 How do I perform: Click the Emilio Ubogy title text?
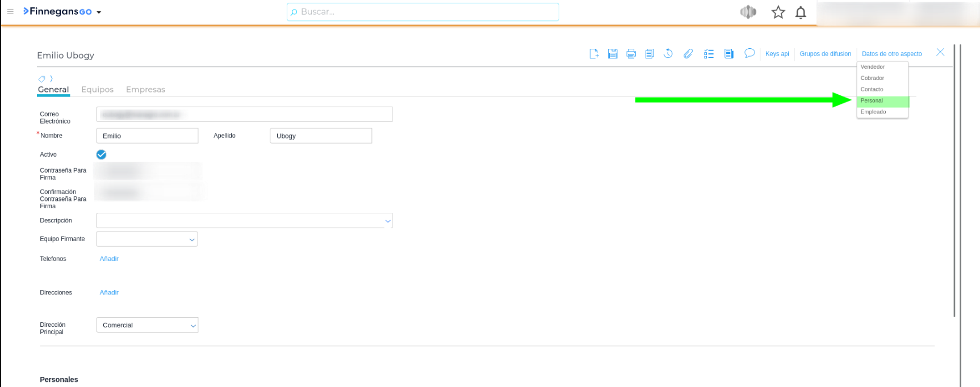[66, 56]
